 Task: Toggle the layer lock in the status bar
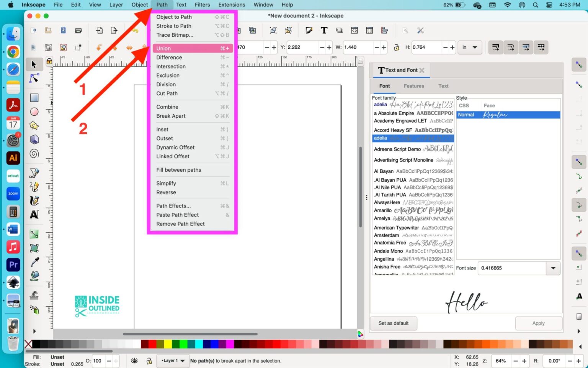[x=149, y=361]
